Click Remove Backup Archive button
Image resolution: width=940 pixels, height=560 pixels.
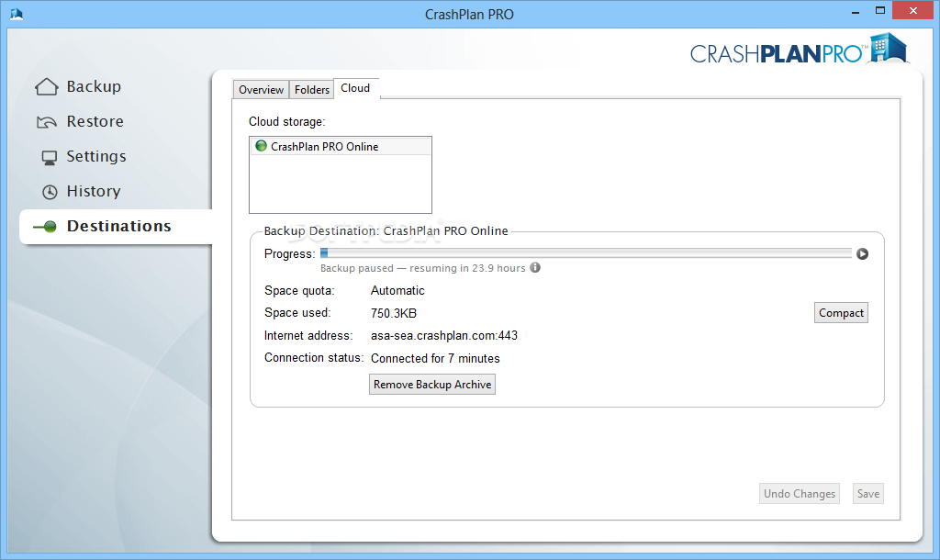point(432,385)
